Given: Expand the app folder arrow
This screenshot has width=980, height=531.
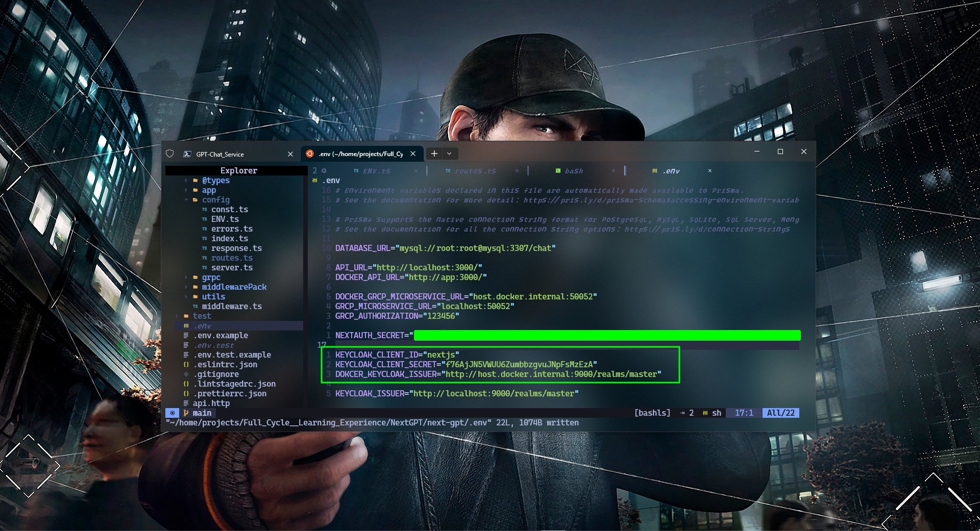Looking at the screenshot, I should (186, 190).
